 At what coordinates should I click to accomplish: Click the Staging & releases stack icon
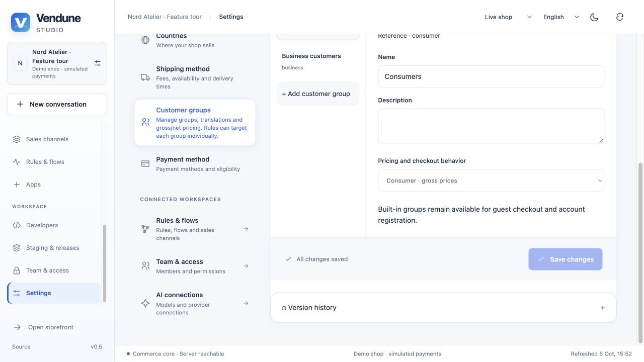click(x=17, y=248)
